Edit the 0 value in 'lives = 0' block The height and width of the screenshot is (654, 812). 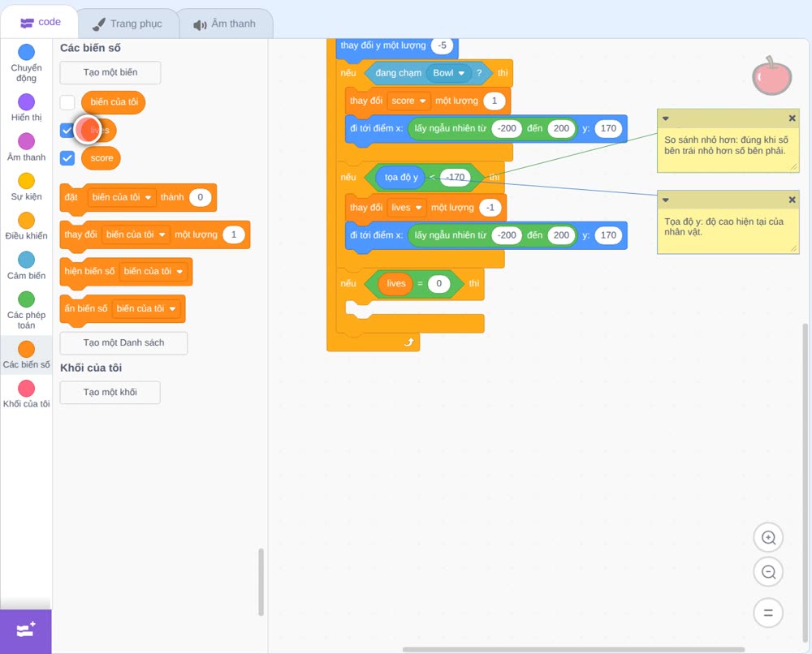(x=438, y=283)
